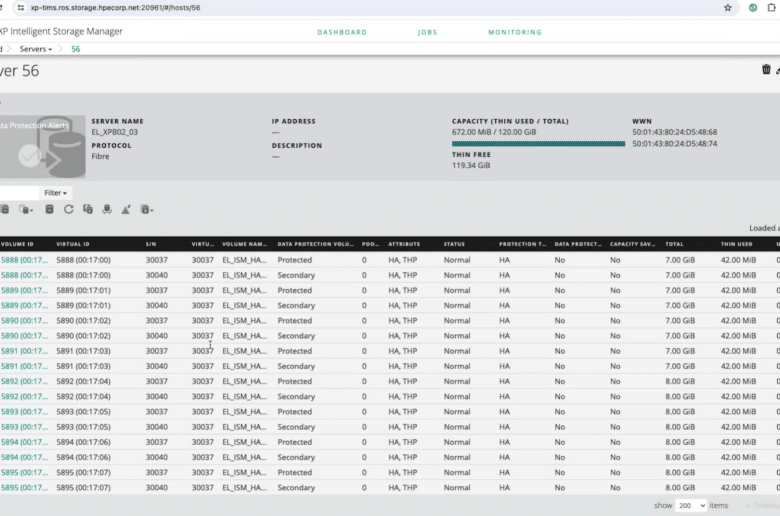
Task: Click the browser address bar URL
Action: pos(115,7)
